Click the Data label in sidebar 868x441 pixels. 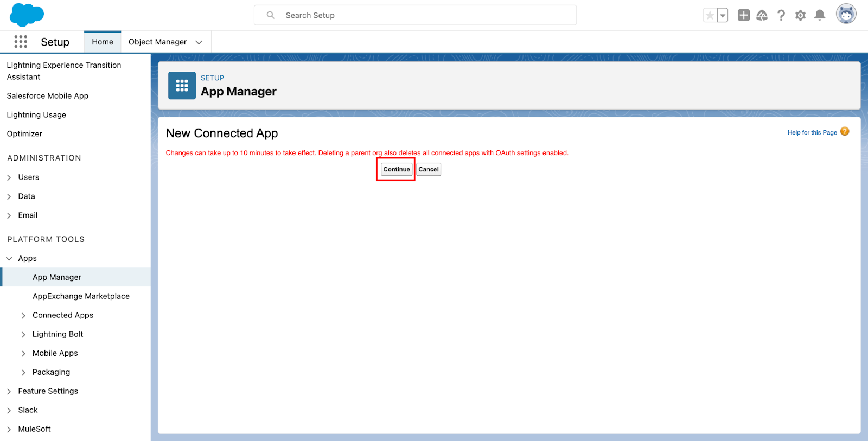27,196
